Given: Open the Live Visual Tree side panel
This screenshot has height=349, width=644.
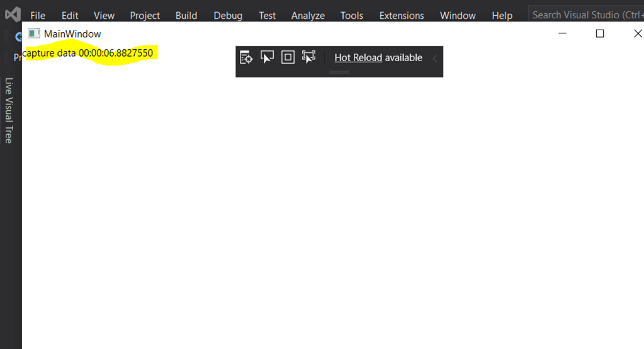Looking at the screenshot, I should [x=9, y=110].
